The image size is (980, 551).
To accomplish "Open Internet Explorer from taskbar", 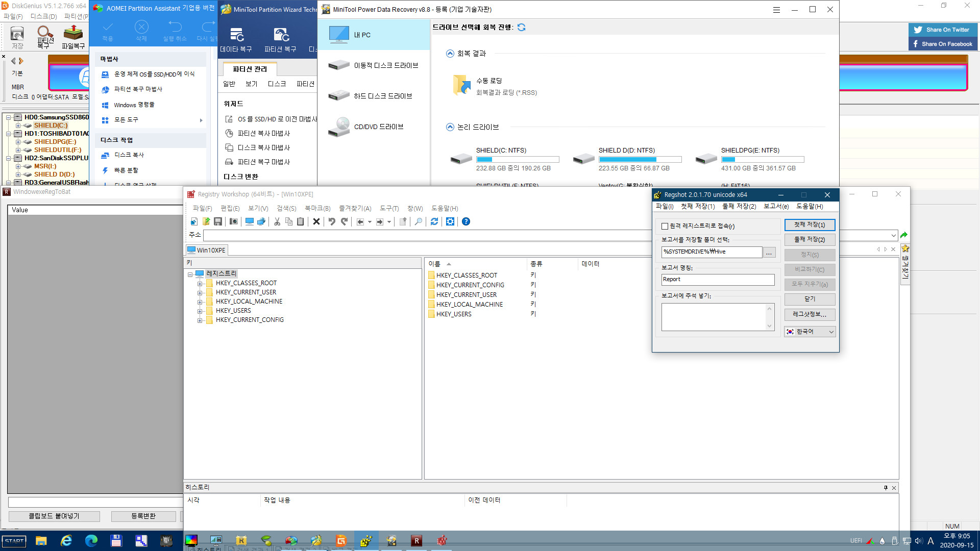I will pos(66,541).
